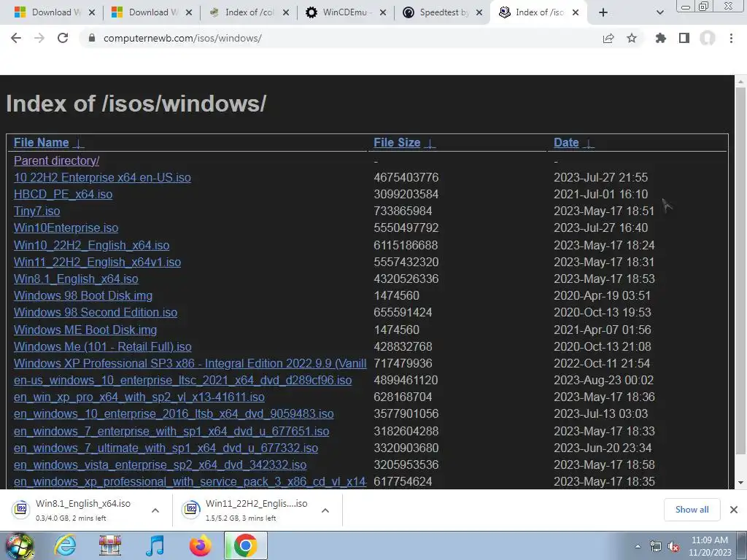Toggle the browser side panel

pyautogui.click(x=684, y=38)
